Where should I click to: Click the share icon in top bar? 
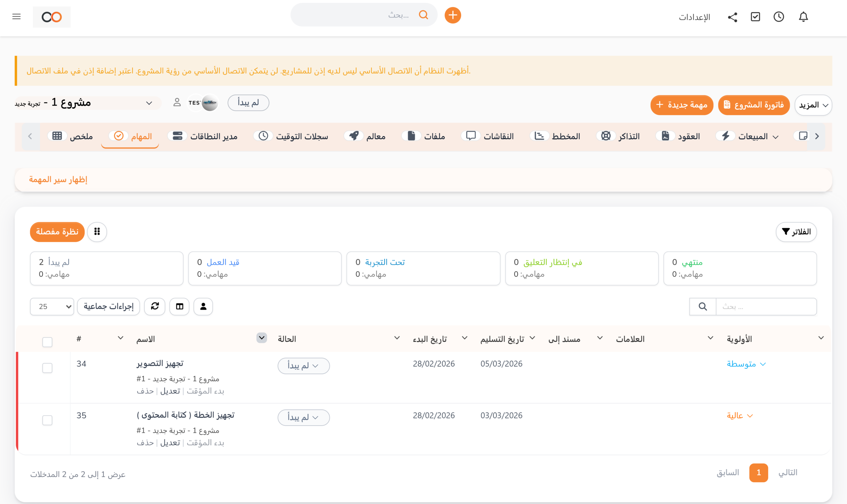[x=733, y=17]
